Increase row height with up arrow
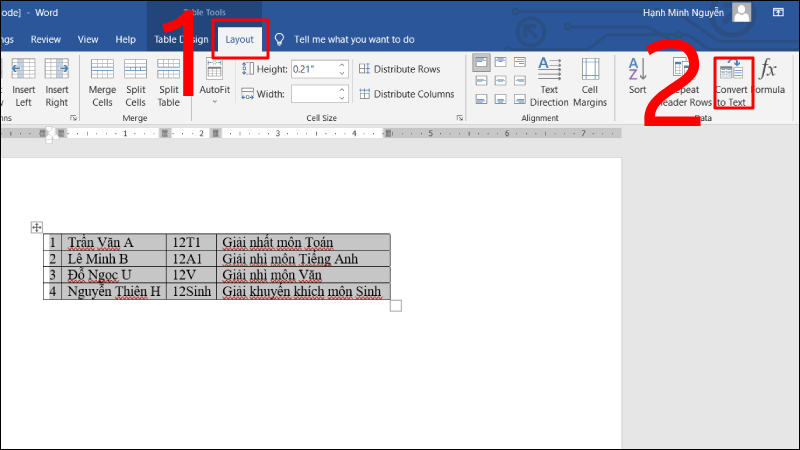 point(342,65)
